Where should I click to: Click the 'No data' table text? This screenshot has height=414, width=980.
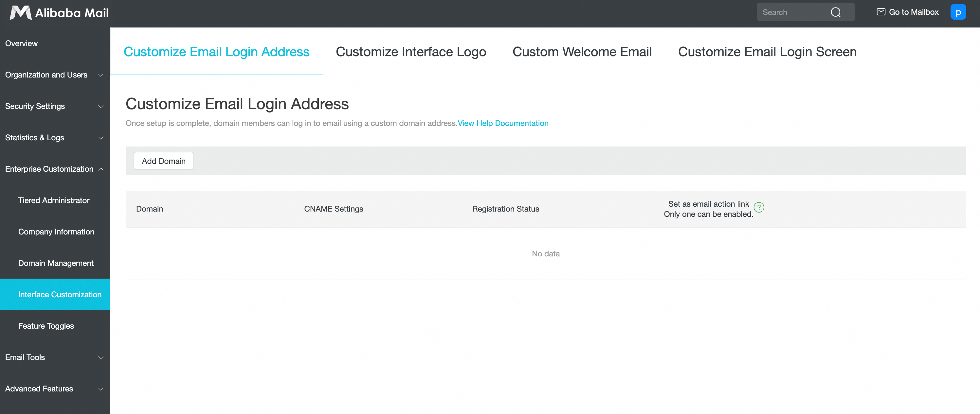coord(546,253)
